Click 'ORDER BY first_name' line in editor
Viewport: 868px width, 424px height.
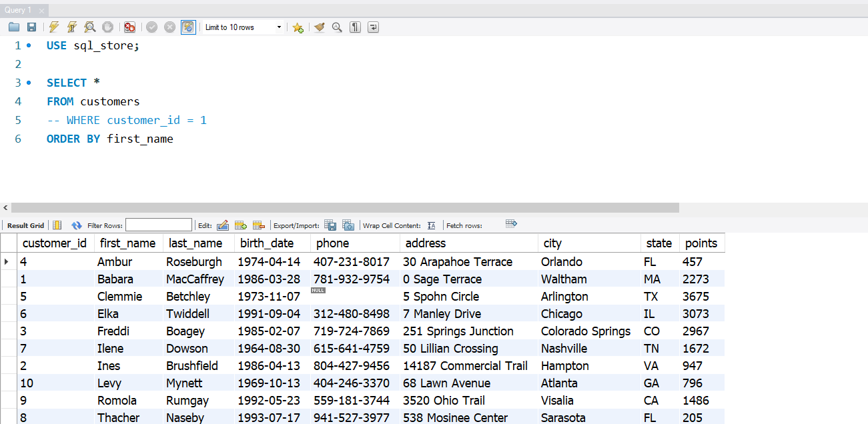(x=110, y=139)
